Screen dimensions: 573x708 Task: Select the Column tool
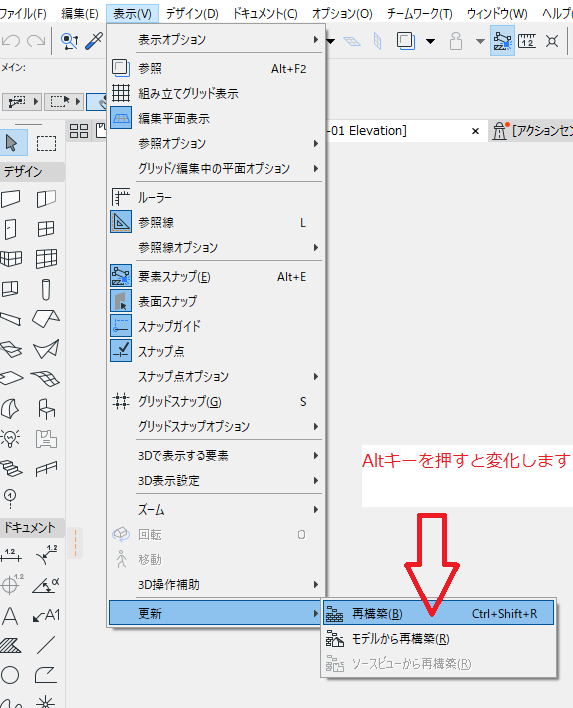tap(46, 289)
